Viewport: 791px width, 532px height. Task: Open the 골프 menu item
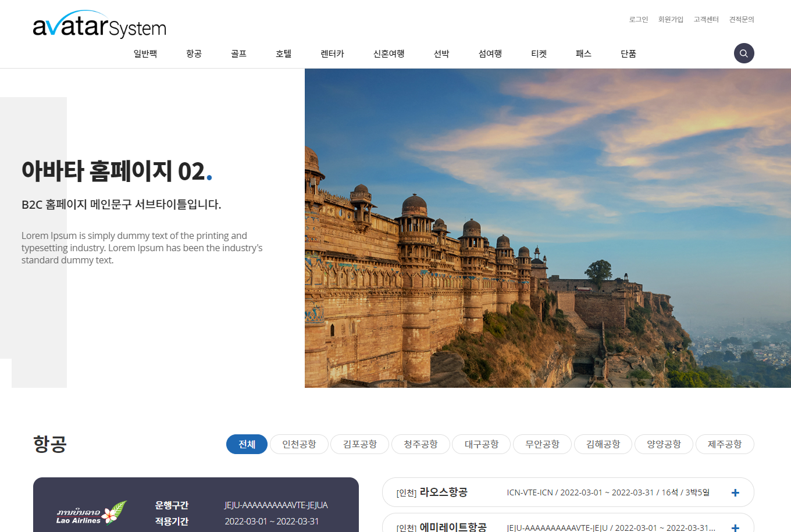tap(238, 53)
